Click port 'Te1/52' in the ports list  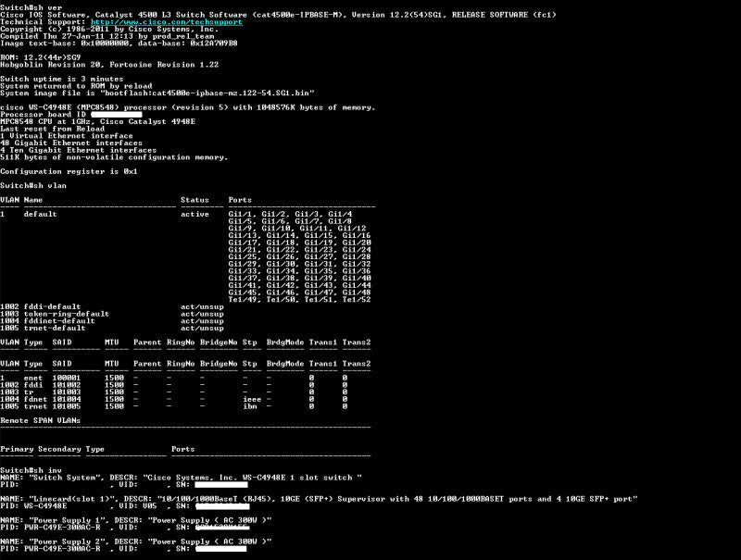357,299
